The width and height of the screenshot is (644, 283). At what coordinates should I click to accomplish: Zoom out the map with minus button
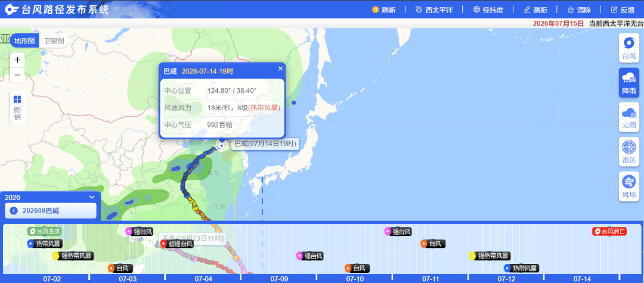click(17, 75)
